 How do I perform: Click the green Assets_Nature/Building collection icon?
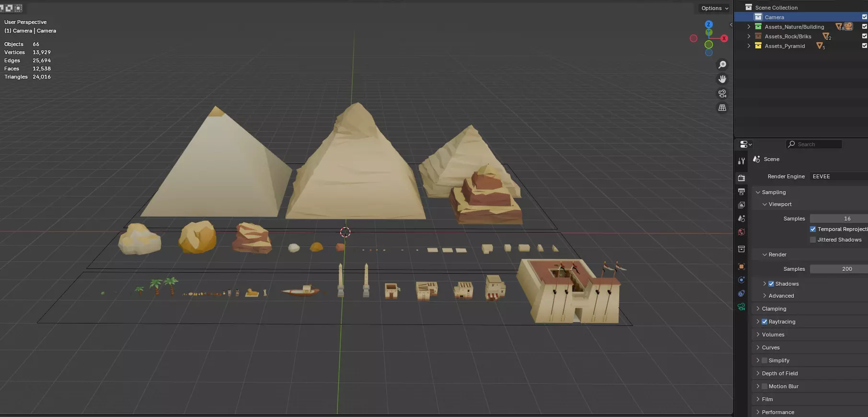coord(758,26)
